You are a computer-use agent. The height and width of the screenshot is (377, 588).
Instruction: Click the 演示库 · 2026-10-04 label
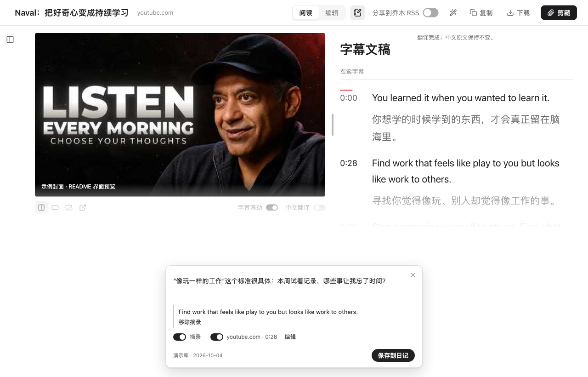[x=198, y=355]
